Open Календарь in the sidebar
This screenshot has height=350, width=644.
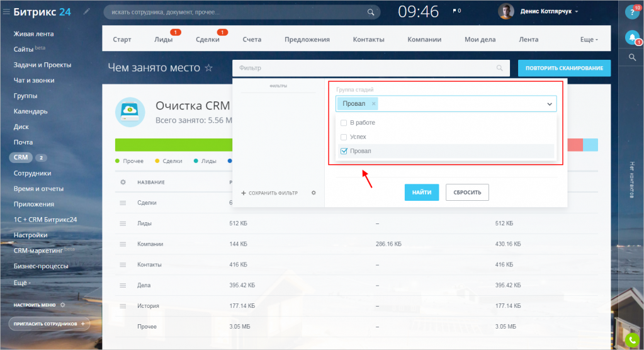30,111
